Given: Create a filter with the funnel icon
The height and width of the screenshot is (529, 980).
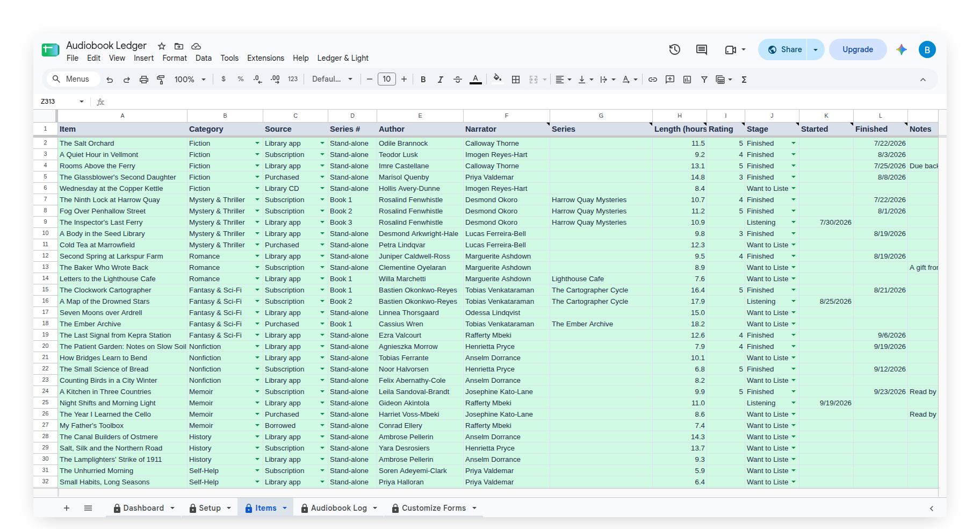Looking at the screenshot, I should point(704,80).
